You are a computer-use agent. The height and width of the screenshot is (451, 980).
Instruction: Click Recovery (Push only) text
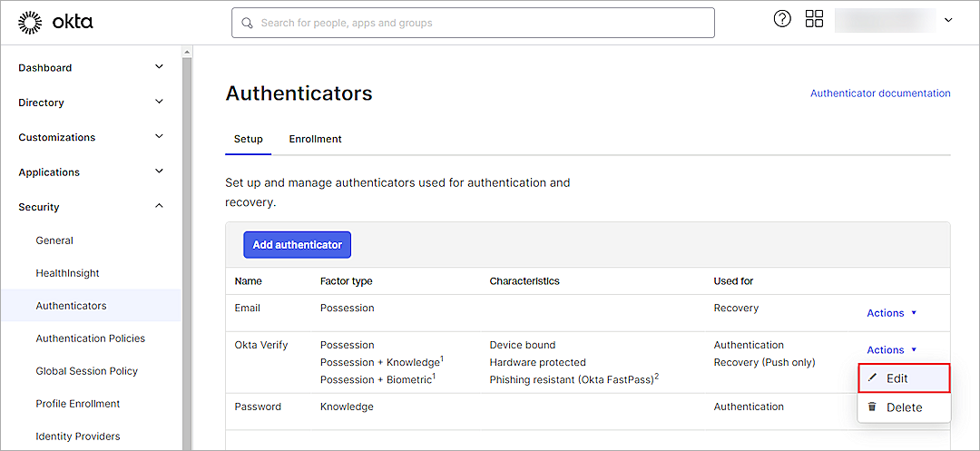[764, 362]
